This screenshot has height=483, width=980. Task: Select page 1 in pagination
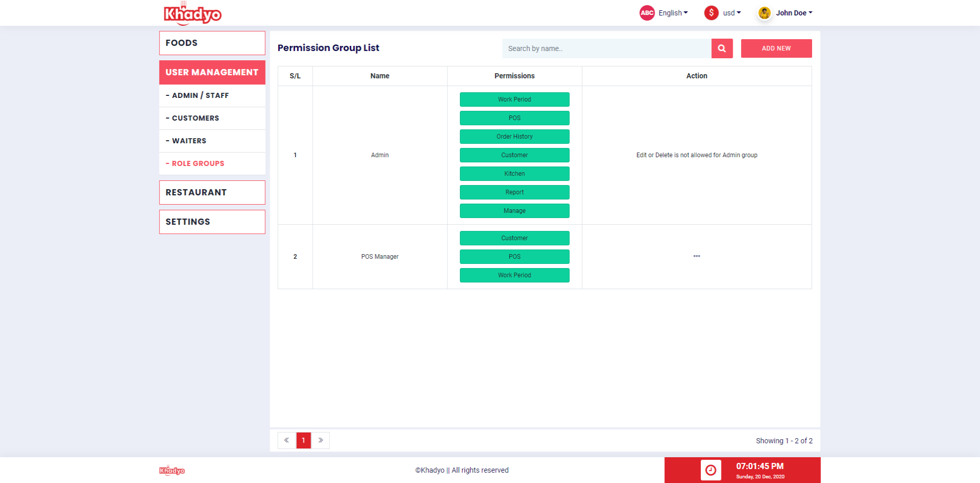(x=303, y=440)
